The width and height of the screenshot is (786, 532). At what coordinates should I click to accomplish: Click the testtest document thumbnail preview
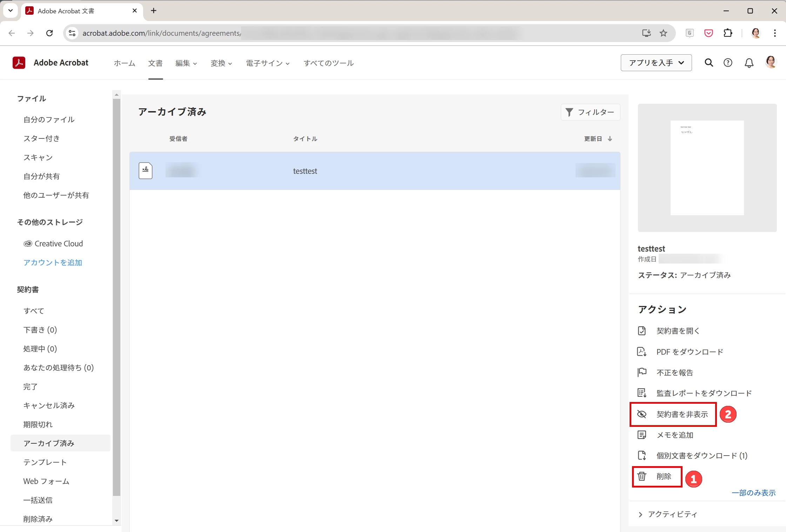707,168
